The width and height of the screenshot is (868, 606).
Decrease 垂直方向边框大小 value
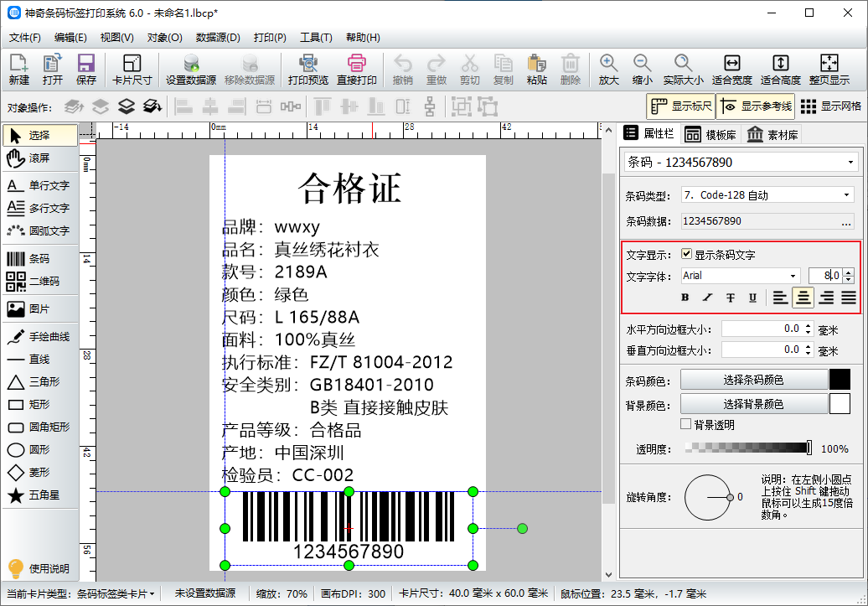click(x=809, y=353)
